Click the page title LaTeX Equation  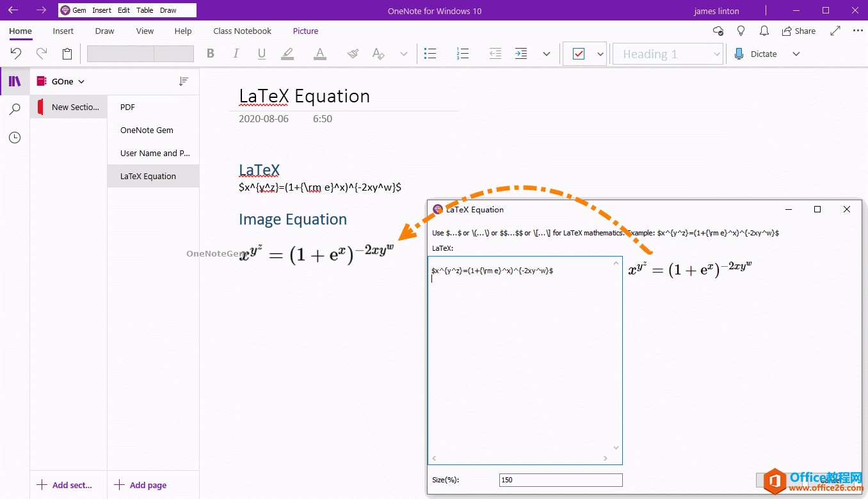[x=304, y=97]
